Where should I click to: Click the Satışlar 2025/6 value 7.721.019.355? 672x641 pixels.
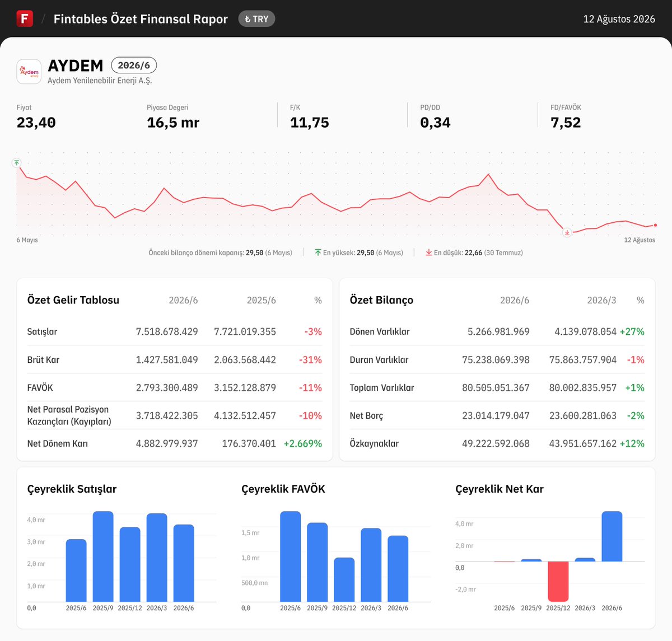pos(245,331)
